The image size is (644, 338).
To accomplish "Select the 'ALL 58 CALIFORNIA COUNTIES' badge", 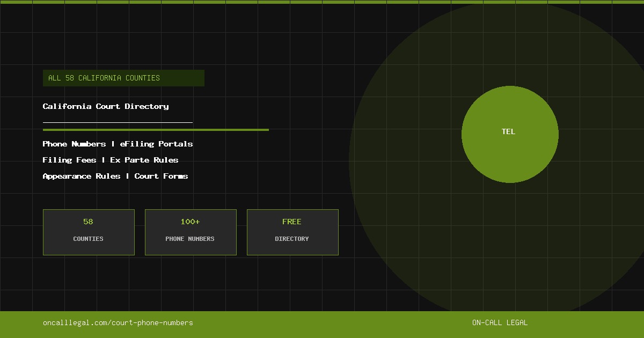I will [x=123, y=78].
